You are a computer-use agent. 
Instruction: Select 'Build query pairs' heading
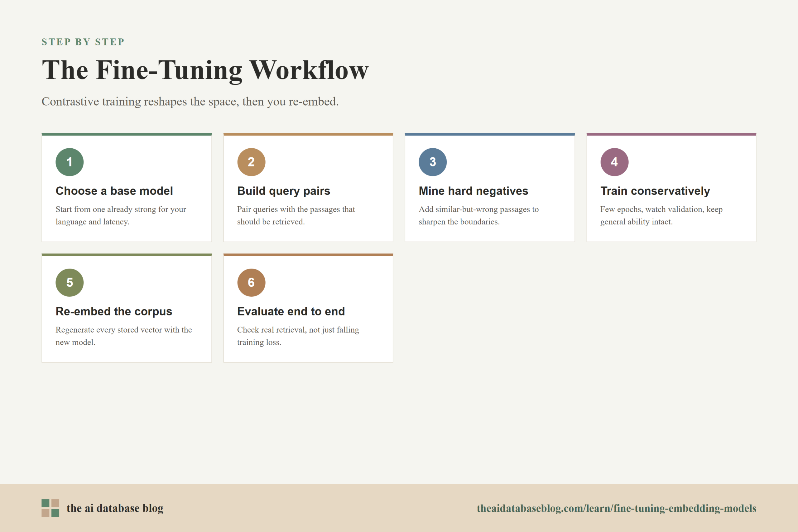(284, 191)
